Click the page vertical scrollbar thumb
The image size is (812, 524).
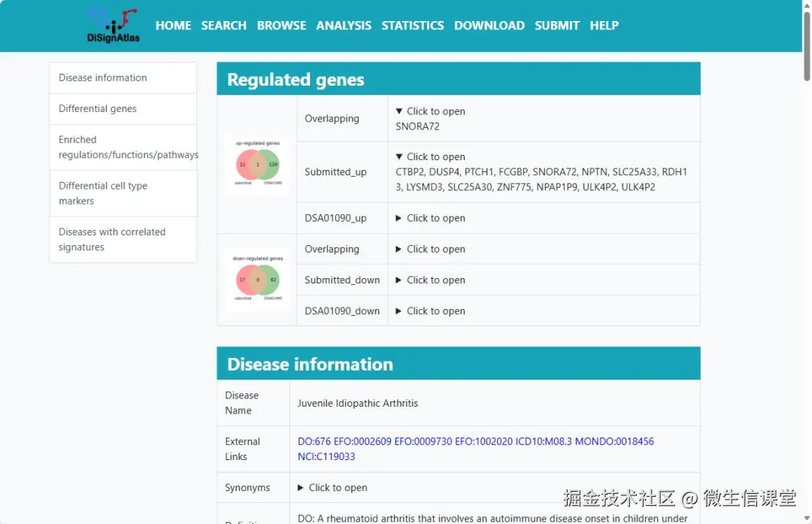click(x=807, y=47)
